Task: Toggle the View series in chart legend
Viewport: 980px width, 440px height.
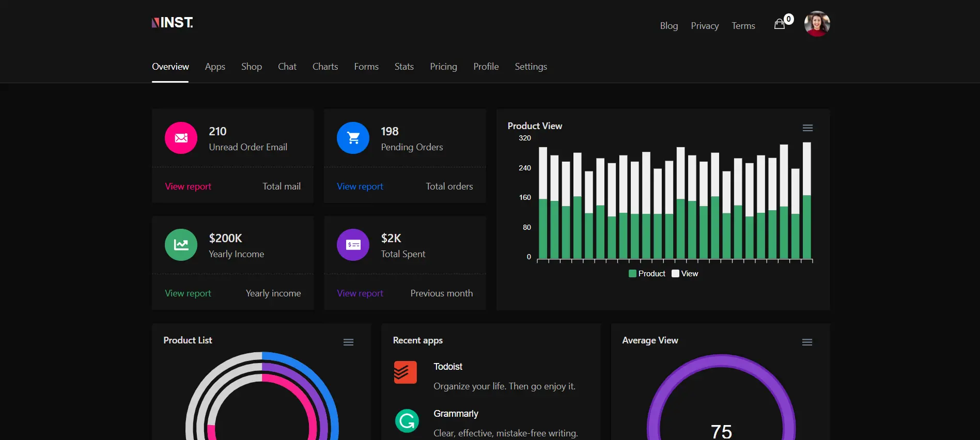Action: [x=685, y=274]
